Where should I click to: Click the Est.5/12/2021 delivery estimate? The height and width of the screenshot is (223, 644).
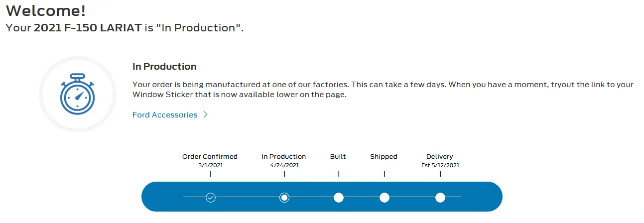click(440, 165)
